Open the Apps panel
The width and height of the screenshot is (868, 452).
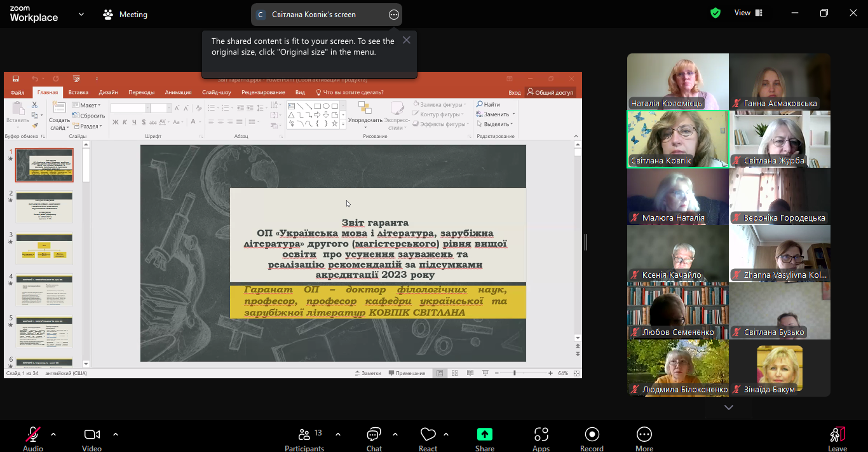coord(541,435)
